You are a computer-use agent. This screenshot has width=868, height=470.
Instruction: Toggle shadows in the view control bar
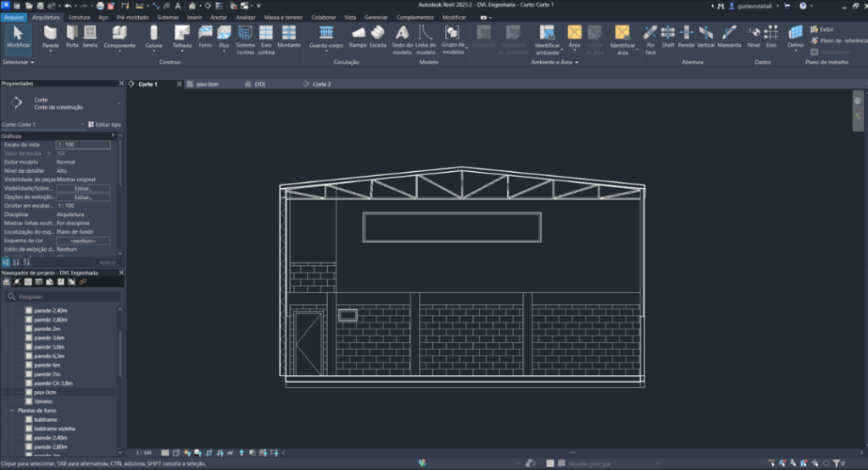click(x=197, y=453)
